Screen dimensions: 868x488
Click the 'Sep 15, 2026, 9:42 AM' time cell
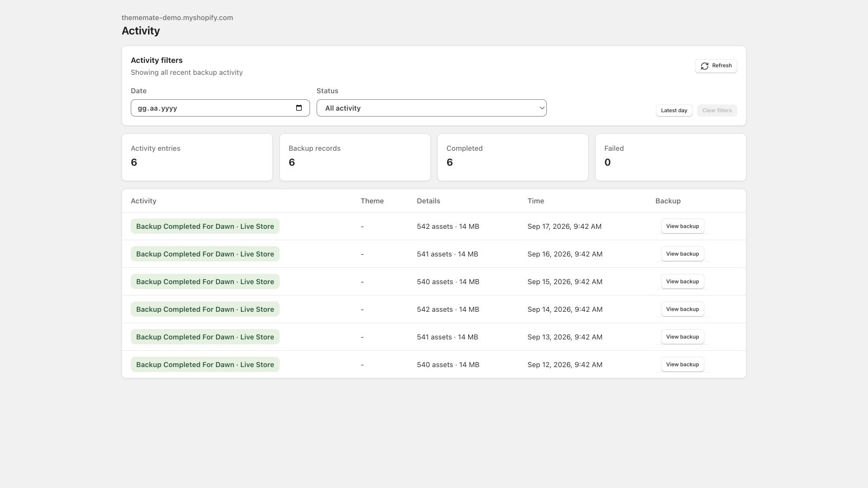(565, 281)
